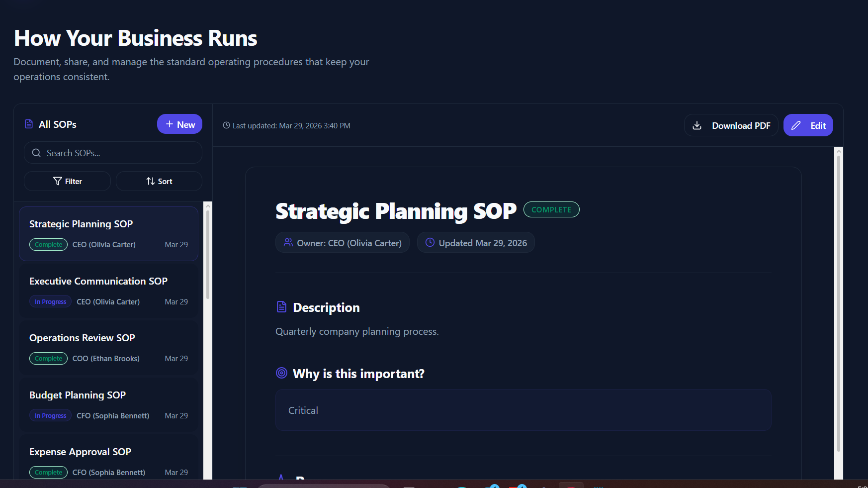Image resolution: width=868 pixels, height=488 pixels.
Task: Edit the Strategic Planning SOP
Action: [x=808, y=125]
